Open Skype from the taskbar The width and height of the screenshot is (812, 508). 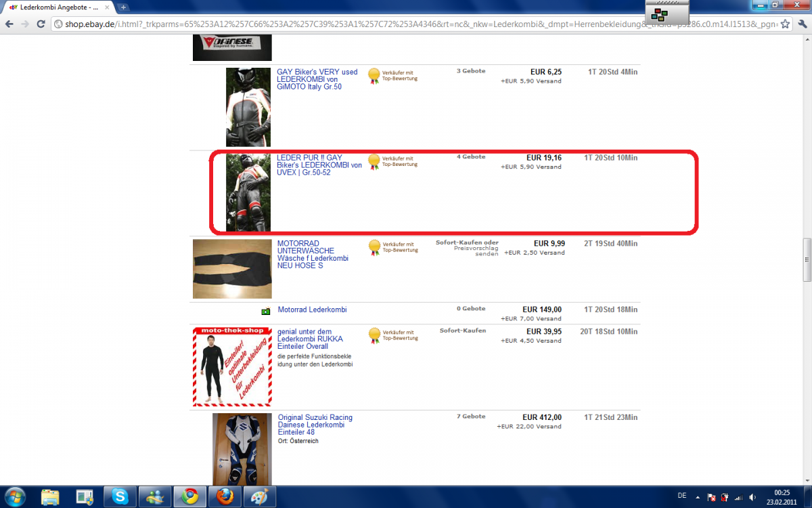(120, 496)
